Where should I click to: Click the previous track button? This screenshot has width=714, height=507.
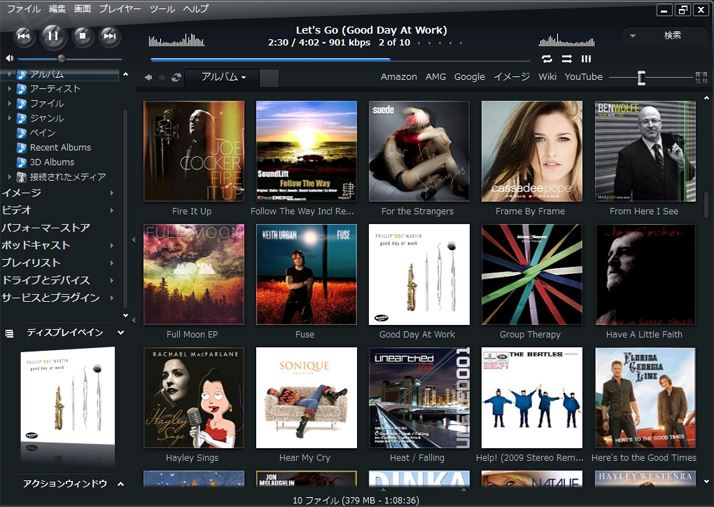click(24, 36)
